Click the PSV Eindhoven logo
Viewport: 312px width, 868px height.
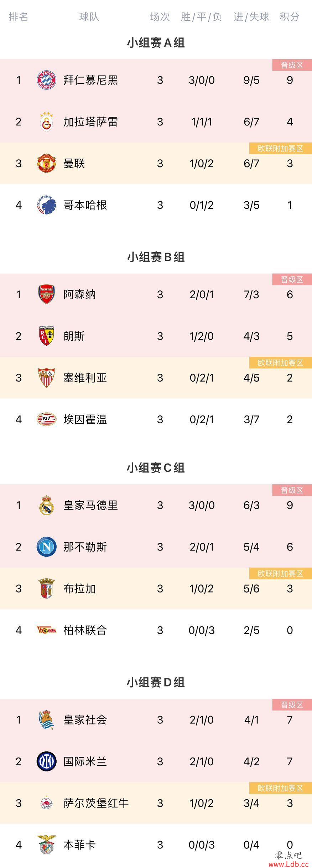(x=47, y=419)
